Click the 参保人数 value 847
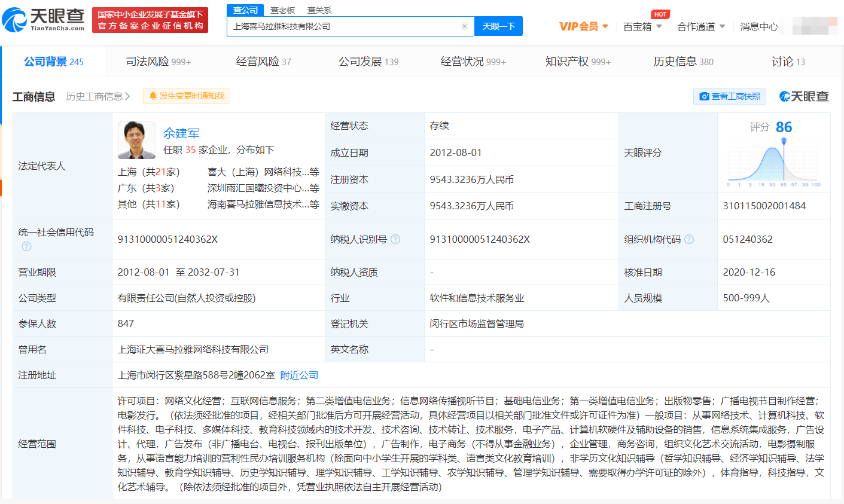The image size is (844, 504). point(126,323)
